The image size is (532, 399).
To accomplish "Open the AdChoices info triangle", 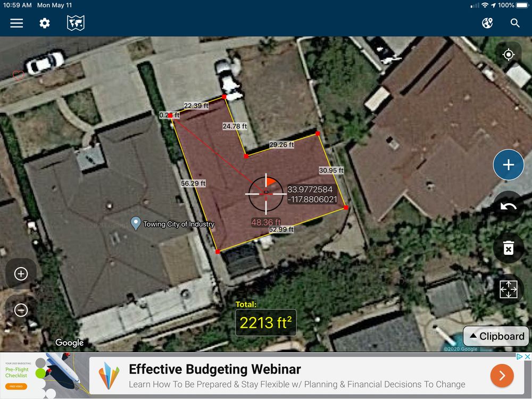I will pyautogui.click(x=519, y=356).
